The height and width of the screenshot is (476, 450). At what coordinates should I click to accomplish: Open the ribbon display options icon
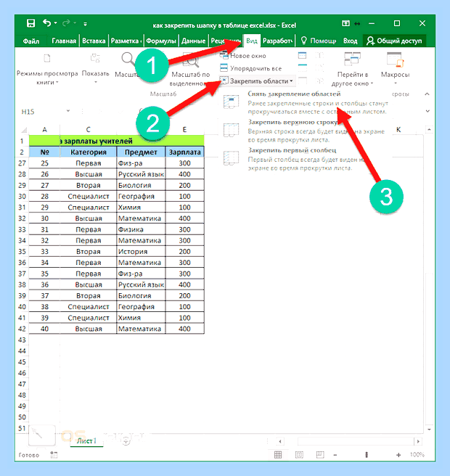click(345, 23)
